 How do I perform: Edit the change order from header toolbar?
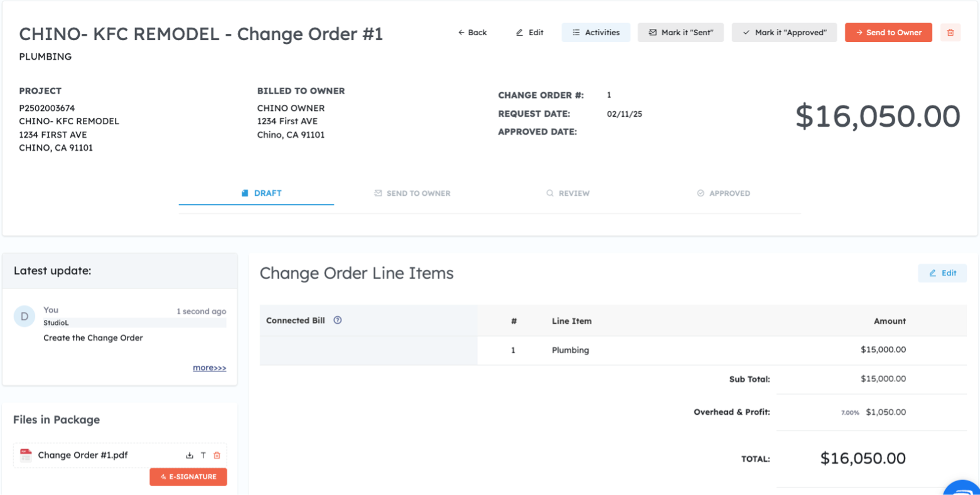530,33
